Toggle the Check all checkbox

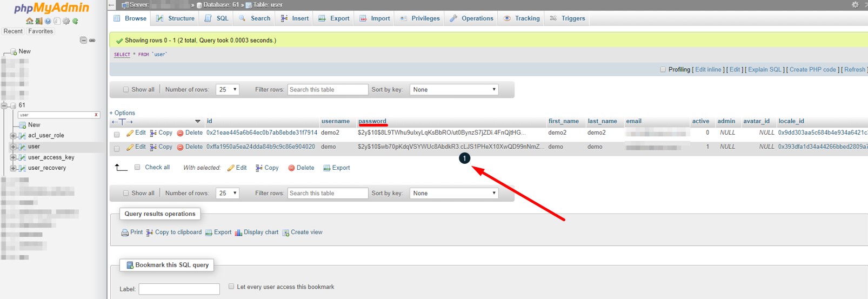[138, 168]
